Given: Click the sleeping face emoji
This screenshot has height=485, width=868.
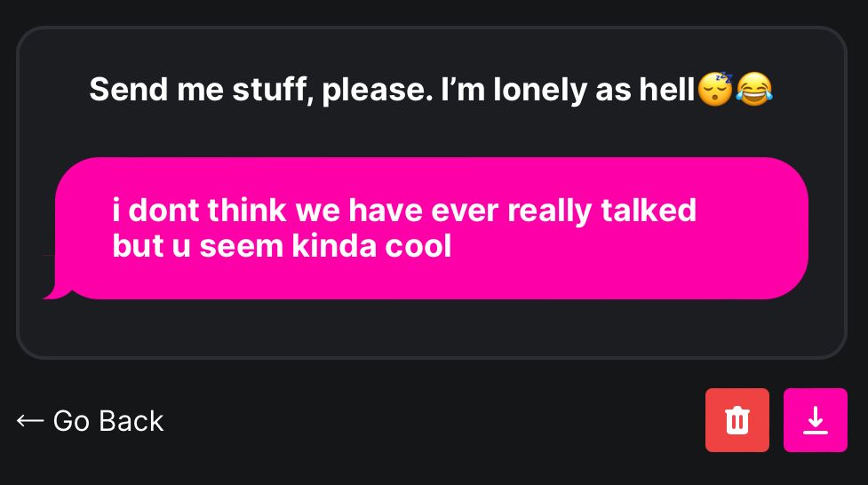Looking at the screenshot, I should tap(715, 90).
